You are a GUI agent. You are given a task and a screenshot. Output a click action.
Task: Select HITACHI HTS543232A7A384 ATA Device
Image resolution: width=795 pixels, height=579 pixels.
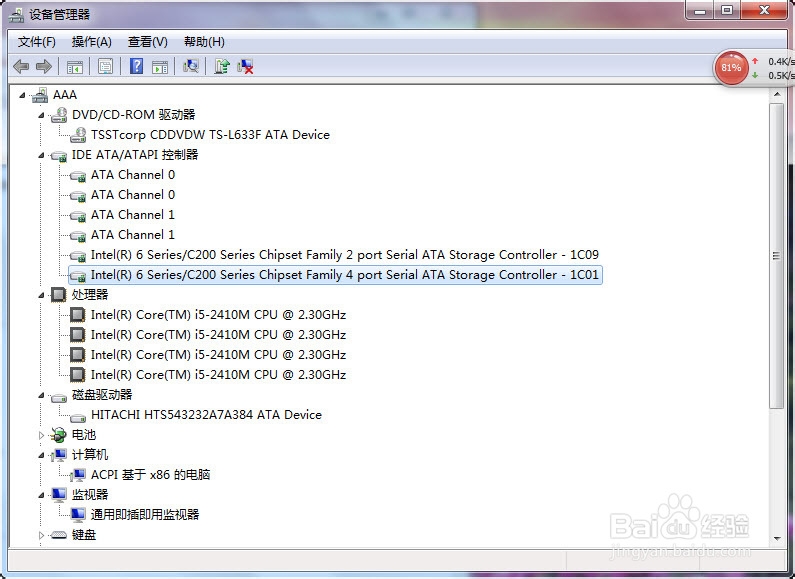(x=206, y=415)
